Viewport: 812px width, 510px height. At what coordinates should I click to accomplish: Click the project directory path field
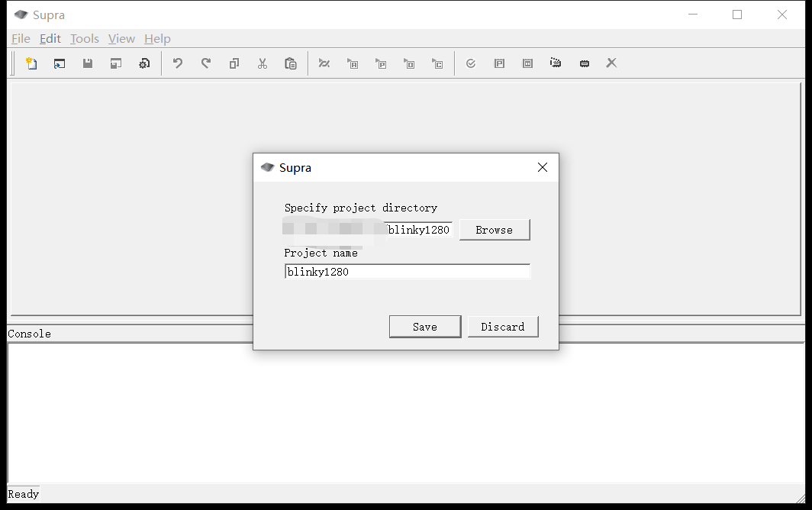click(x=368, y=230)
